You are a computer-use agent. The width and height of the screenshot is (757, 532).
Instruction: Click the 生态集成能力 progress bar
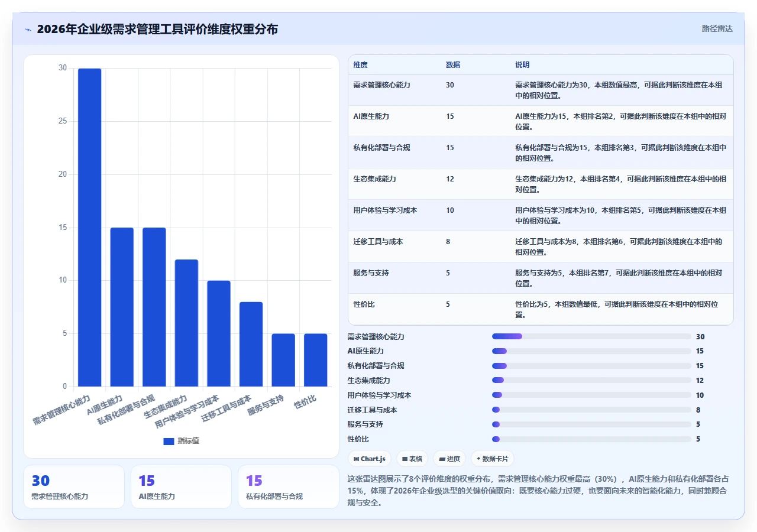(x=591, y=381)
